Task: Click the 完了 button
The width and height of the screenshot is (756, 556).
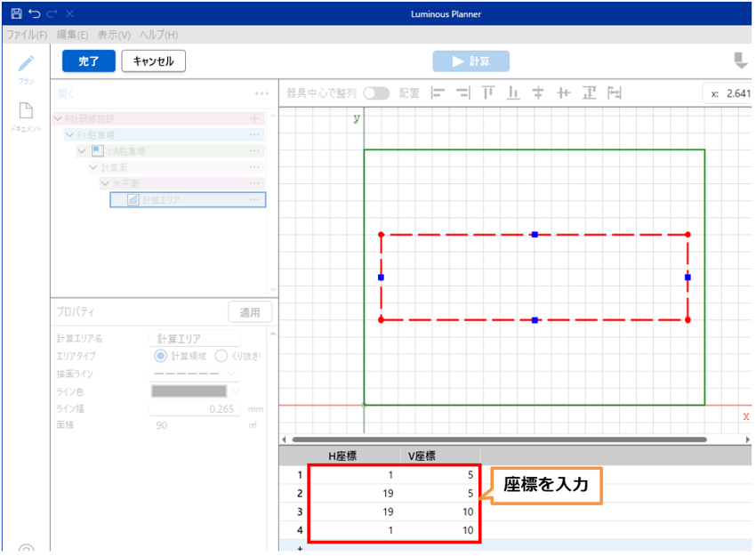Action: [89, 60]
